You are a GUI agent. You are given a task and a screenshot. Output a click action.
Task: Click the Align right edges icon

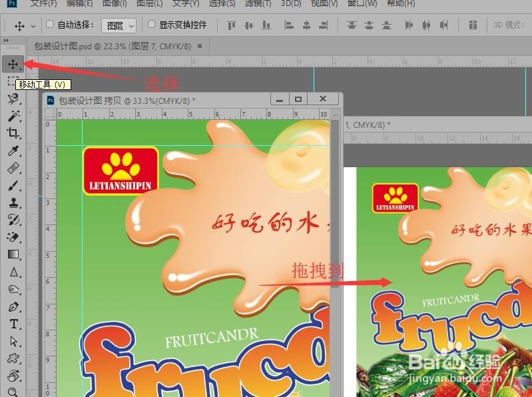pos(324,25)
